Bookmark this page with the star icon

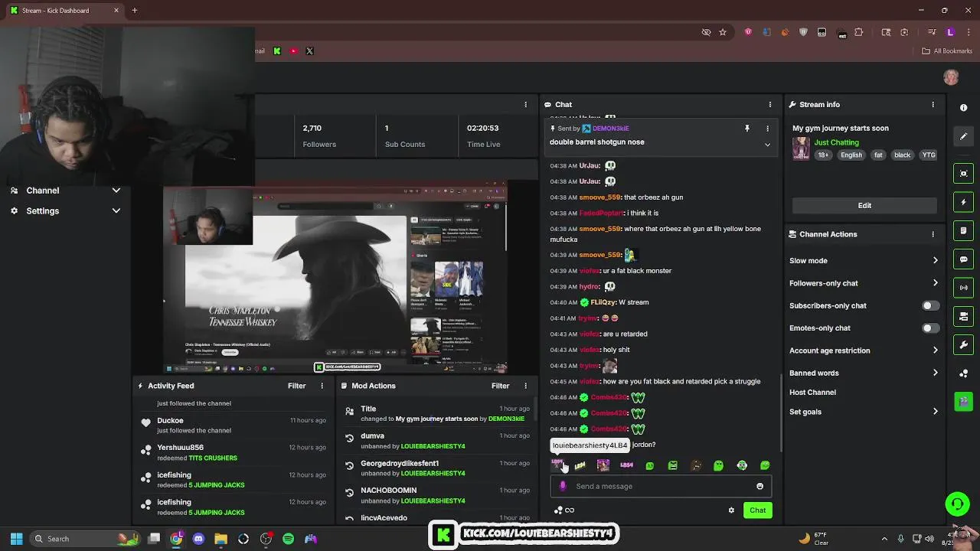point(722,32)
